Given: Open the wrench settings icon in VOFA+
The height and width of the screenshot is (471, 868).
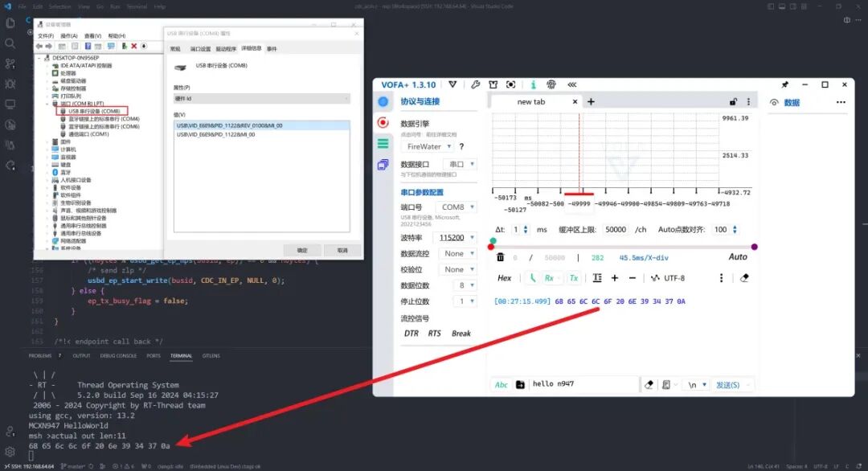Looking at the screenshot, I should pyautogui.click(x=476, y=84).
